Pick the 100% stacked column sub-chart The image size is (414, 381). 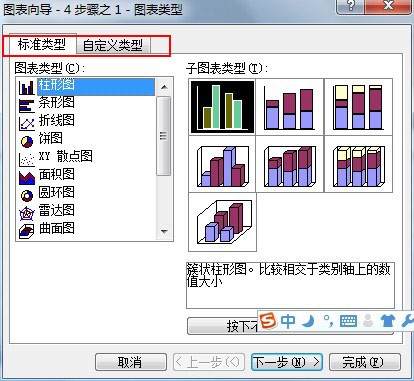click(358, 107)
